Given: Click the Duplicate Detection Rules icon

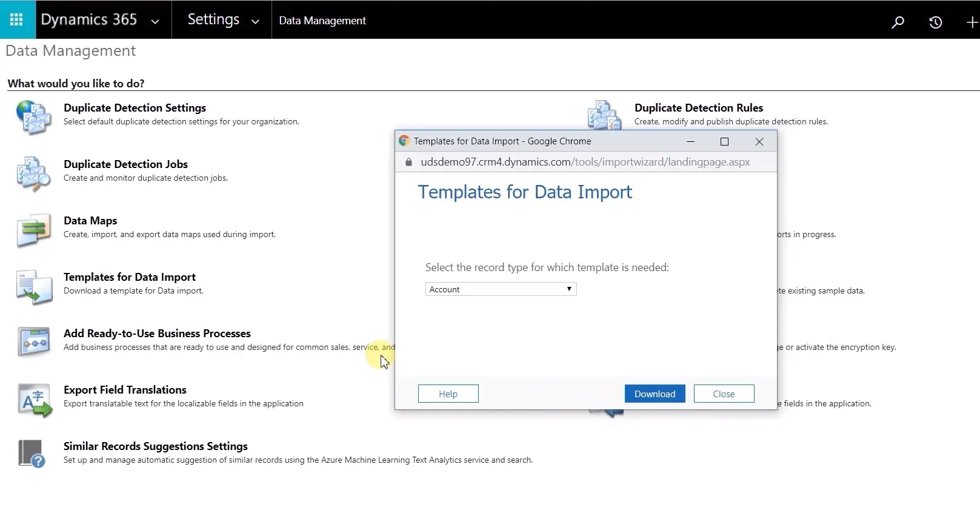Looking at the screenshot, I should point(604,115).
